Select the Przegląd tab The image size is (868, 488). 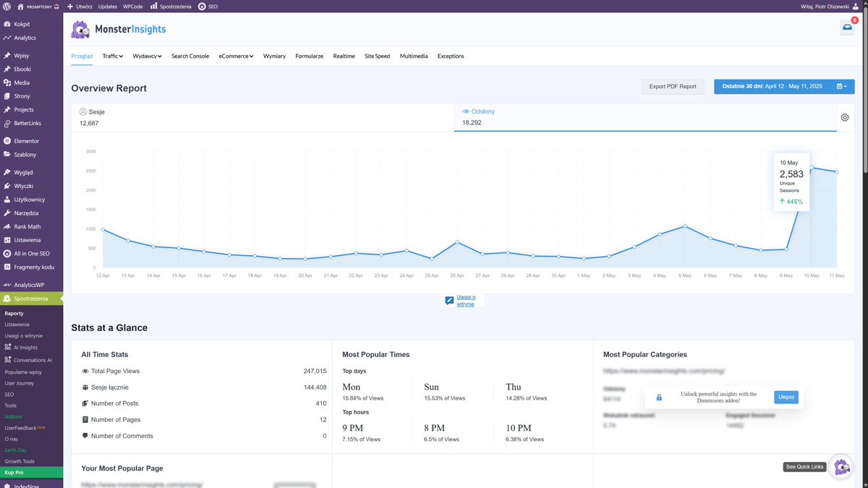pos(82,56)
